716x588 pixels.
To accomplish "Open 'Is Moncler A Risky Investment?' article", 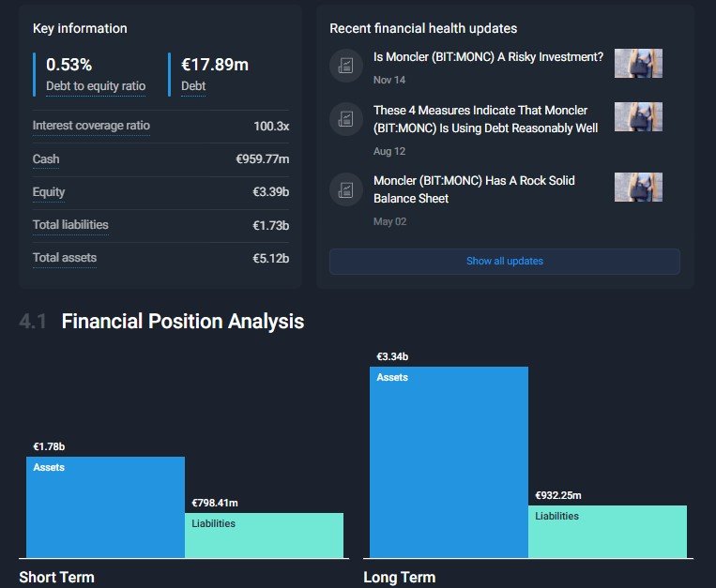I will (488, 57).
